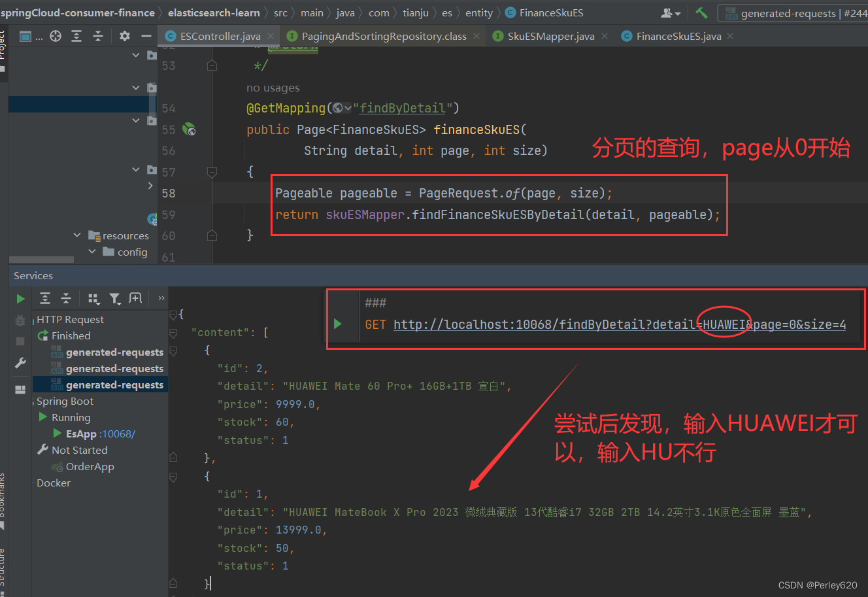Viewport: 868px width, 597px height.
Task: Open generated-requests run configuration selector
Action: tap(794, 13)
